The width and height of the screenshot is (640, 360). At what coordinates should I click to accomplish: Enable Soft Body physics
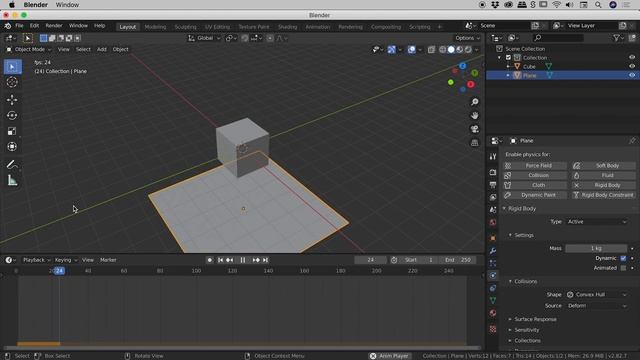tap(604, 166)
